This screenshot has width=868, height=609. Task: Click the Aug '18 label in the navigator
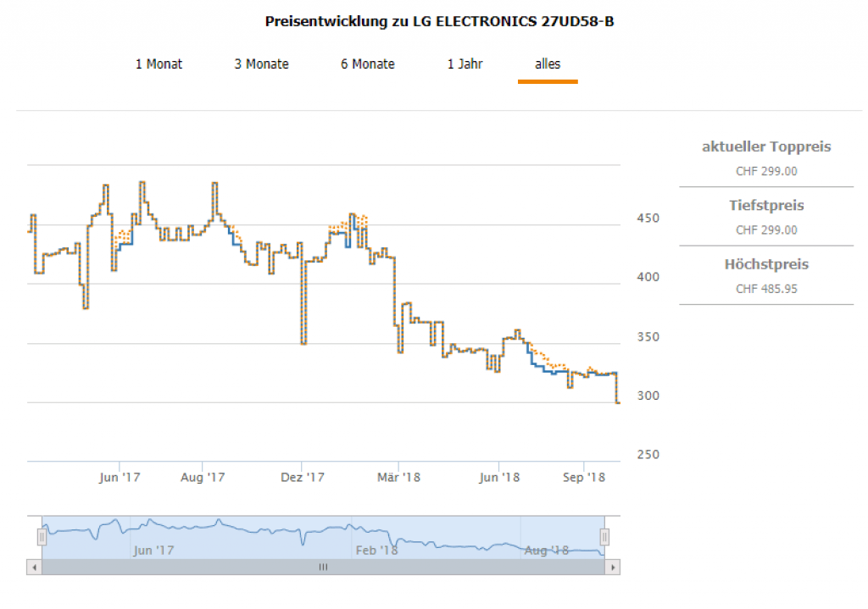click(x=547, y=551)
